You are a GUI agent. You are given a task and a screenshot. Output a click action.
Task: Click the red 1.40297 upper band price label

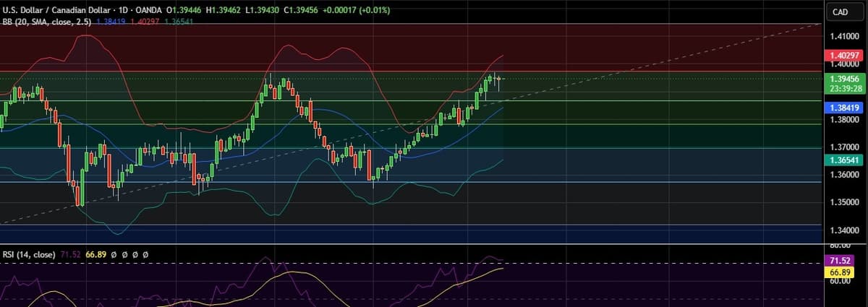844,55
